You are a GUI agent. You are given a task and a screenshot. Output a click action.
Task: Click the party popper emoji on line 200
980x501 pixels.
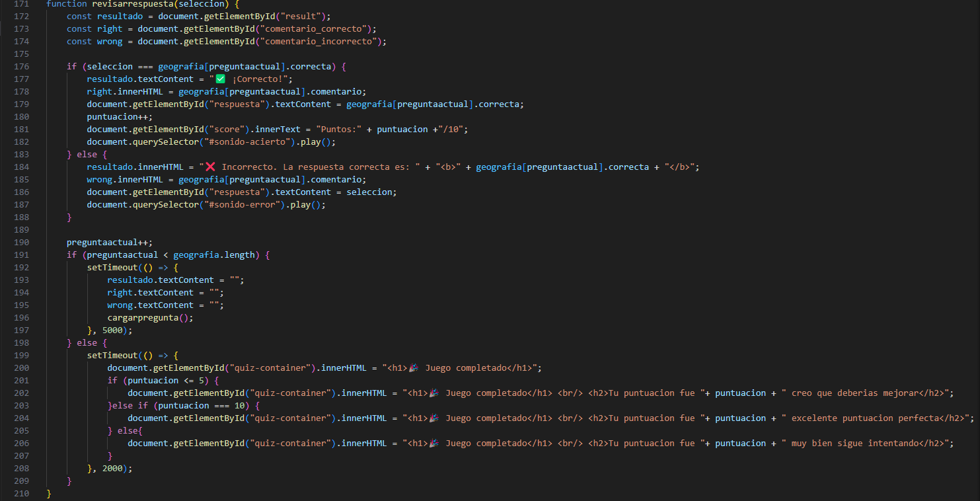(x=414, y=368)
